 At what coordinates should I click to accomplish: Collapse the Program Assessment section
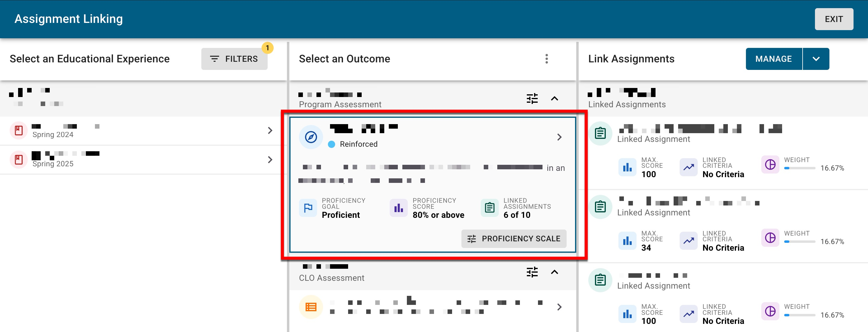(x=554, y=99)
